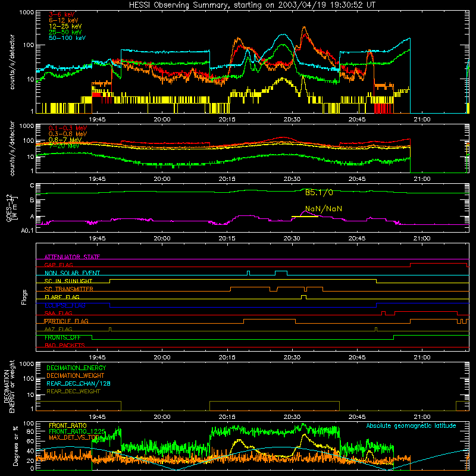Select the 50-100 keV legend label
This screenshot has width=476, height=476.
click(67, 38)
